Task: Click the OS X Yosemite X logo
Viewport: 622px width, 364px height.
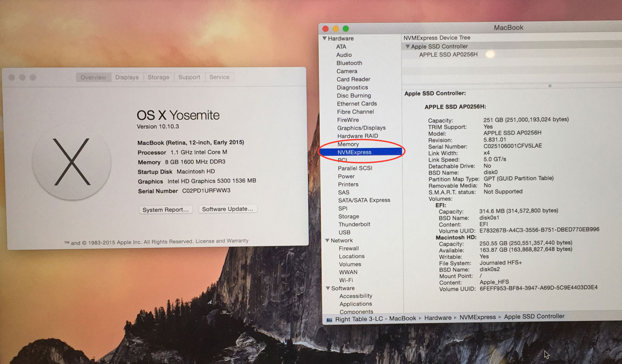Action: click(72, 161)
